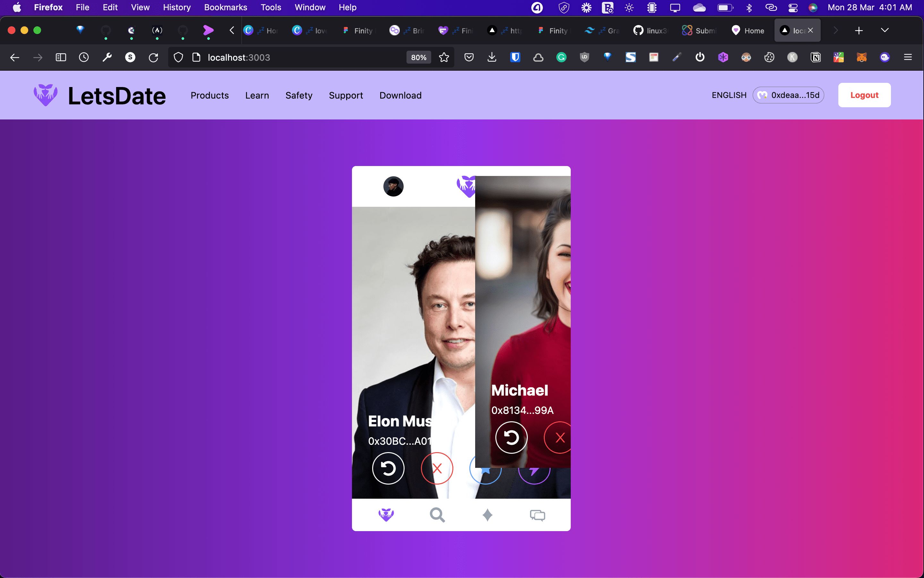Reset the 80% zoom indicator
This screenshot has width=924, height=578.
click(x=418, y=57)
